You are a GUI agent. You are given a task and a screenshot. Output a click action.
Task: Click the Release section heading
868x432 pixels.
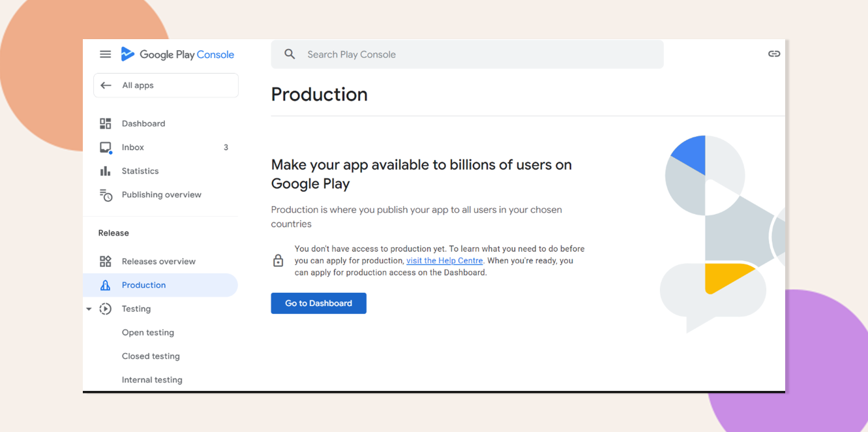(113, 233)
